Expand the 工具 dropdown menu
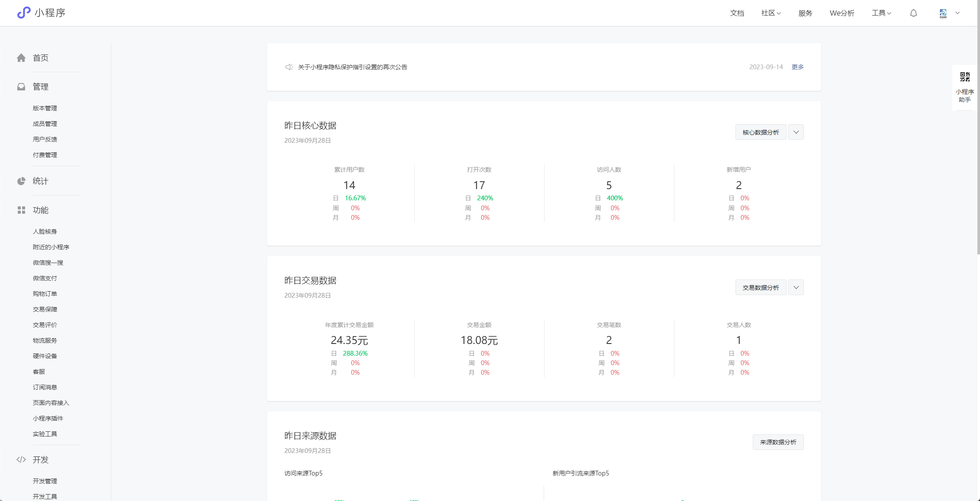The image size is (980, 501). click(x=881, y=13)
